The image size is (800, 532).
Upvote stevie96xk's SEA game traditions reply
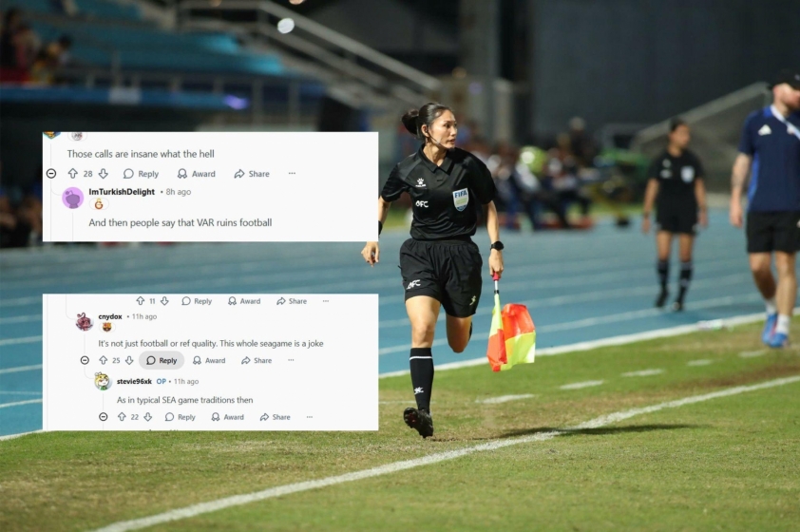(122, 417)
